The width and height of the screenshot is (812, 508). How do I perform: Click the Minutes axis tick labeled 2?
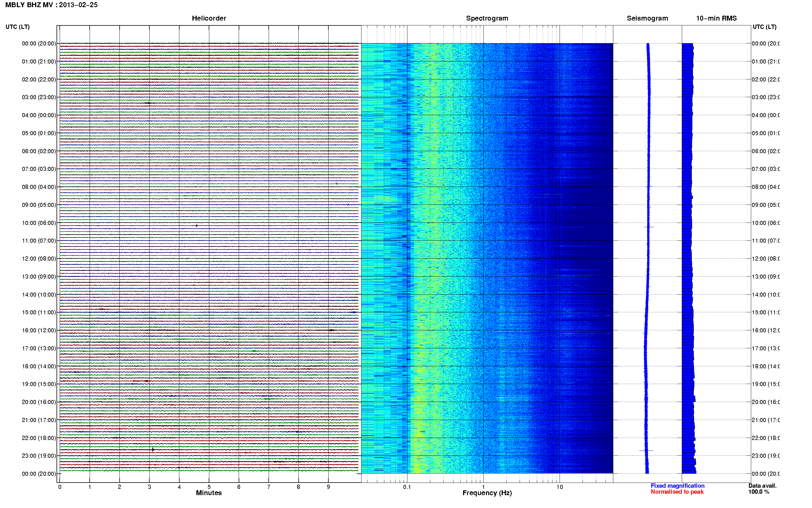point(120,487)
